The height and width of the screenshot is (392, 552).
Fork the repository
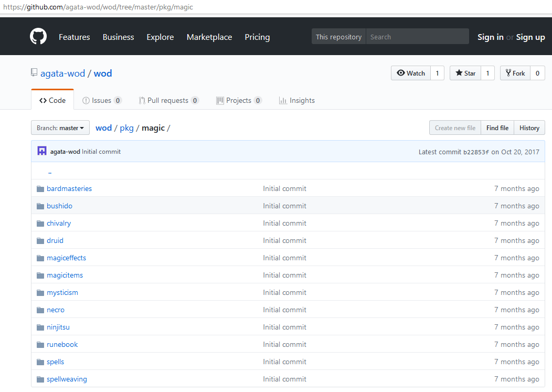tap(515, 73)
